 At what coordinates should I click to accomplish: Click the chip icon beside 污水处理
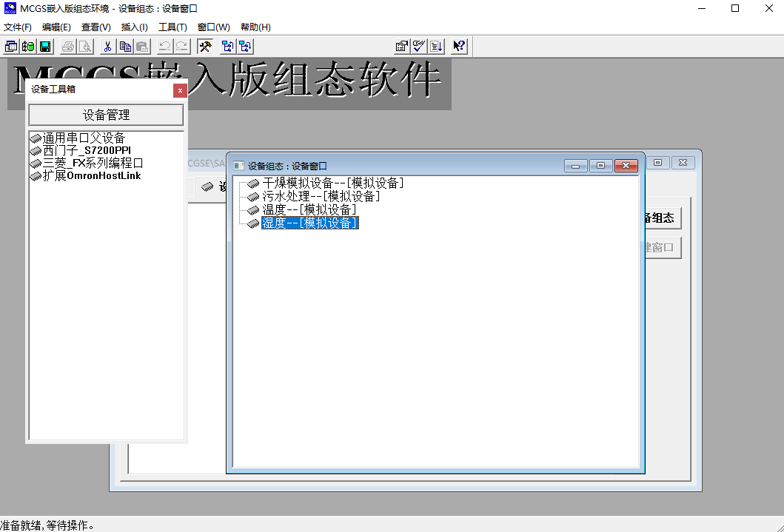253,197
